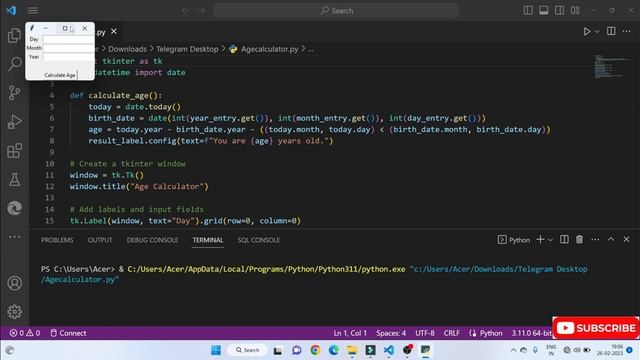Kill the terminal with trash icon
Screen dimensions: 640x360
tap(579, 240)
